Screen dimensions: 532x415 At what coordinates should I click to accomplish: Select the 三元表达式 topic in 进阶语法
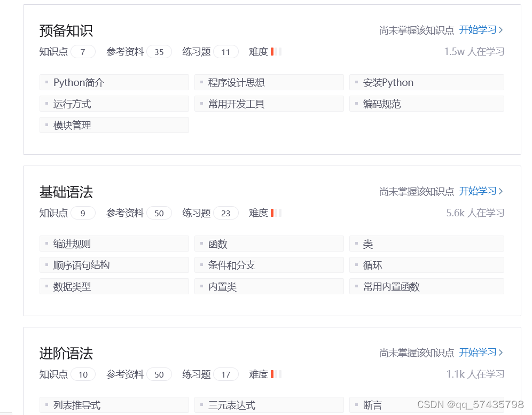pyautogui.click(x=269, y=405)
